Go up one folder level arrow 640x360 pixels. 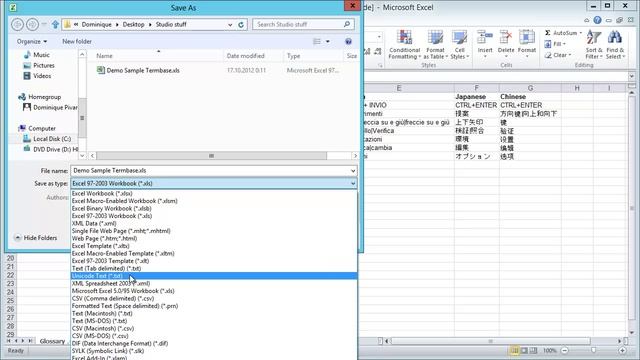pos(56,24)
